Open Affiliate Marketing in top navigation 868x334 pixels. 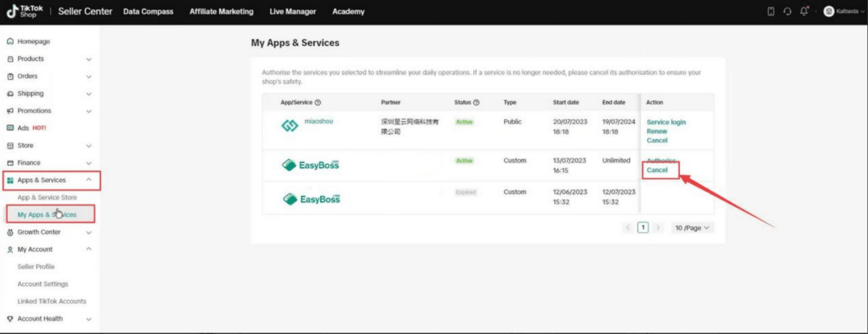coord(222,11)
